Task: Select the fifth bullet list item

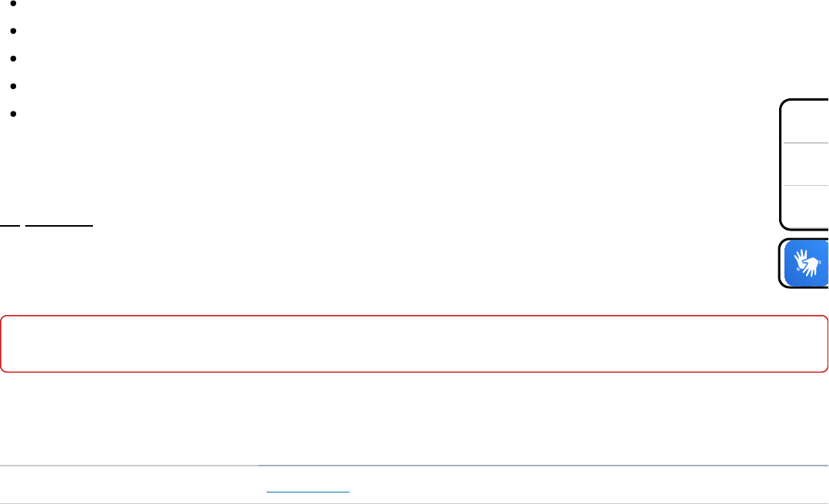Action: [x=13, y=114]
